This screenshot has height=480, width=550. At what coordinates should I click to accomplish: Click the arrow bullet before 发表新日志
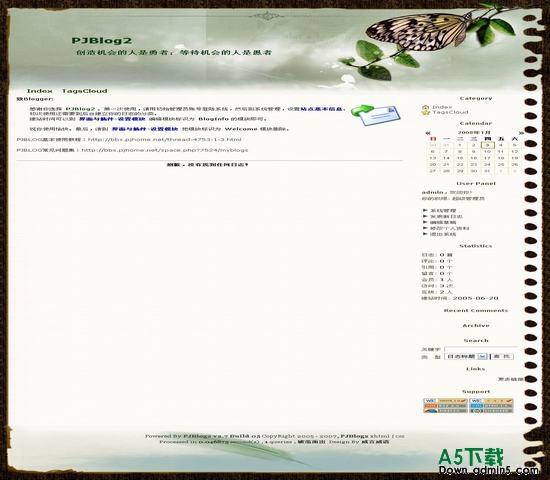click(x=425, y=216)
